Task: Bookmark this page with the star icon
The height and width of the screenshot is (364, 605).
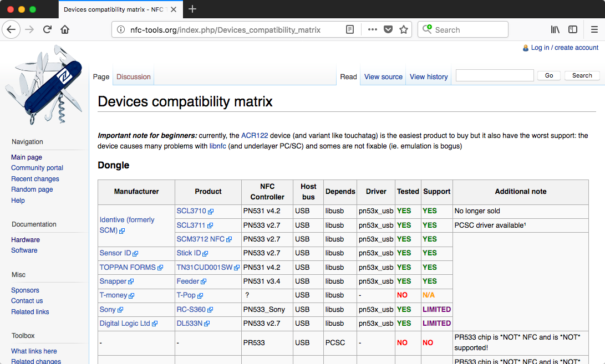Action: click(404, 30)
